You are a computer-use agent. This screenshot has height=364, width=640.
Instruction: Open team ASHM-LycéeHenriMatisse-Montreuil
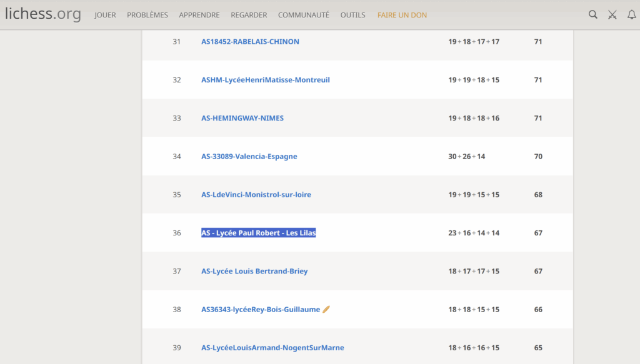(265, 80)
